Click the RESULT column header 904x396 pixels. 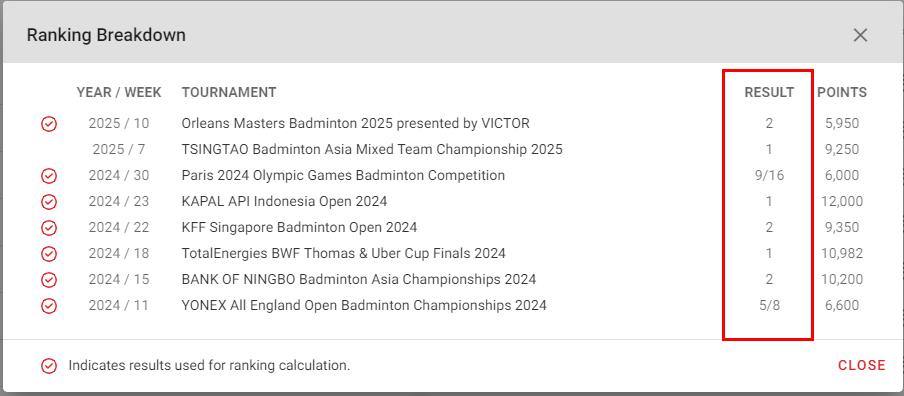[769, 92]
